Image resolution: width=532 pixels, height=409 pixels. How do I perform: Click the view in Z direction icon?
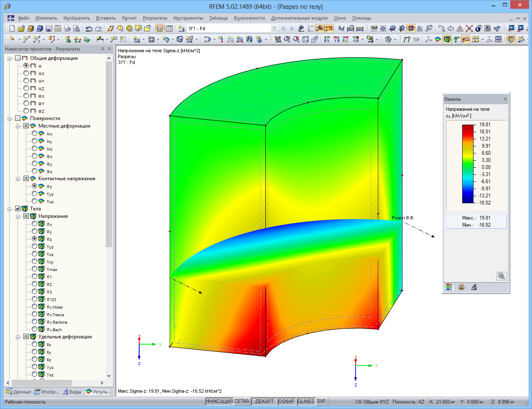[x=345, y=39]
